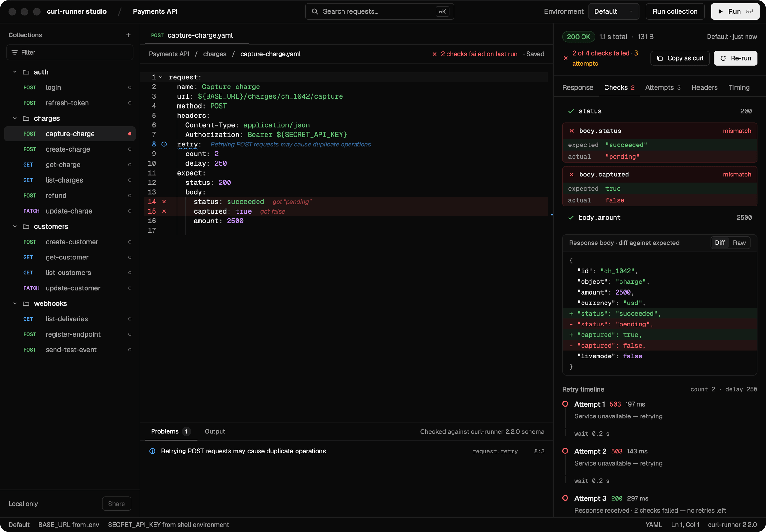Click the Run button in the top bar
This screenshot has height=532, width=766.
(735, 11)
